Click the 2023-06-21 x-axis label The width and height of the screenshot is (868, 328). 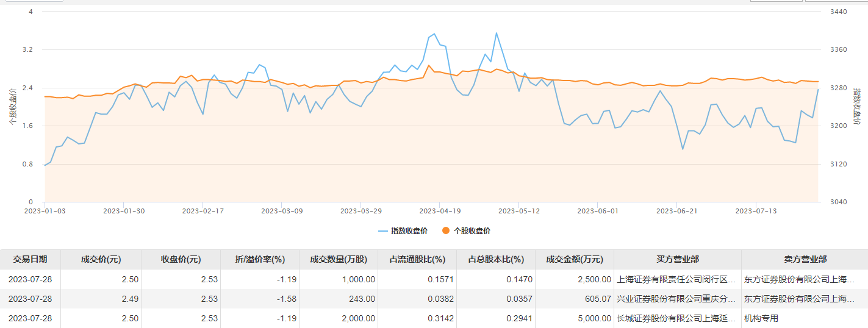point(677,211)
